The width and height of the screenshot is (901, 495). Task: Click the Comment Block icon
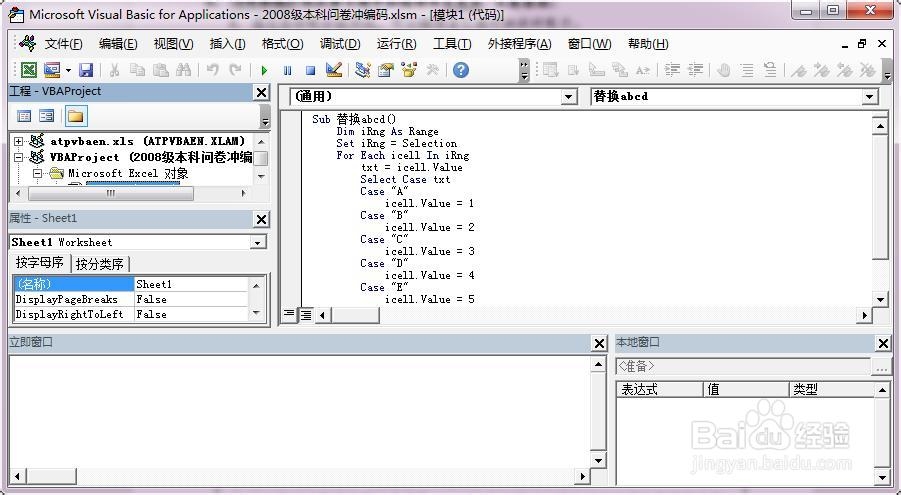(747, 70)
